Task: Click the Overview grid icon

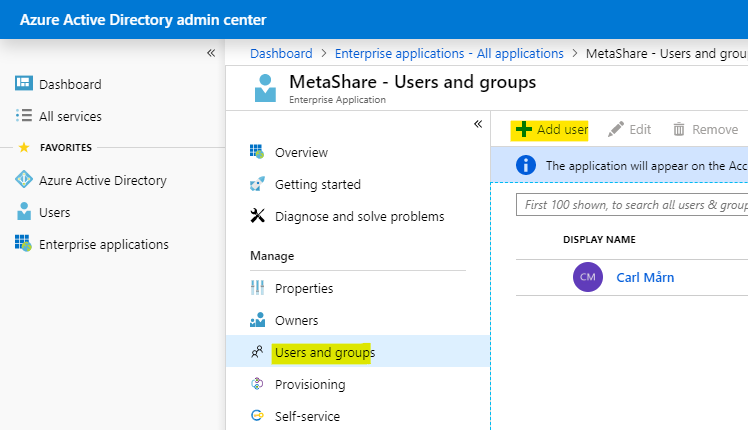Action: coord(257,152)
